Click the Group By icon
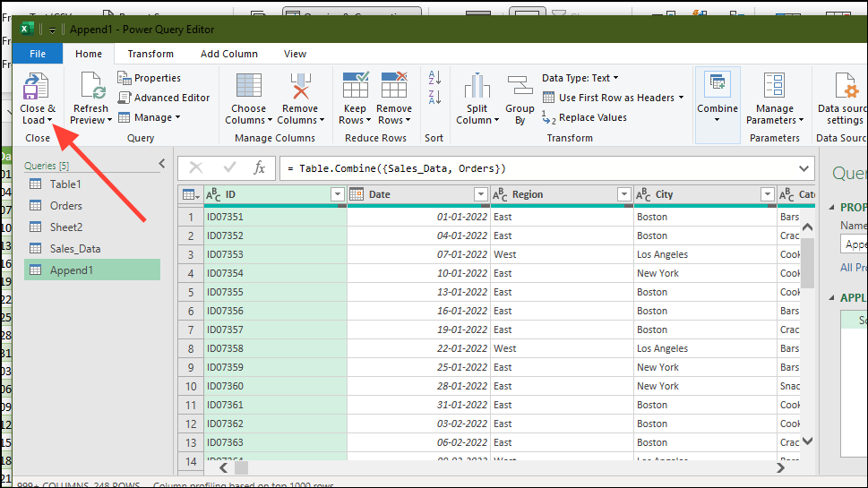 (520, 87)
